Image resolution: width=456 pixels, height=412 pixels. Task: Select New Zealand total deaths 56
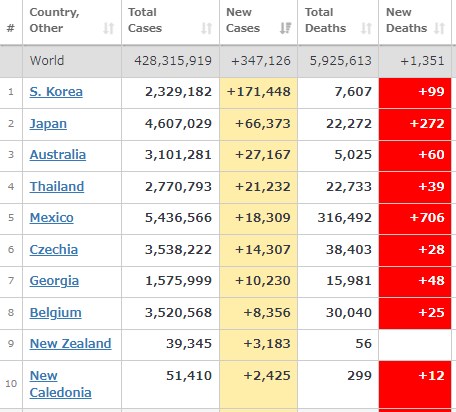[363, 344]
